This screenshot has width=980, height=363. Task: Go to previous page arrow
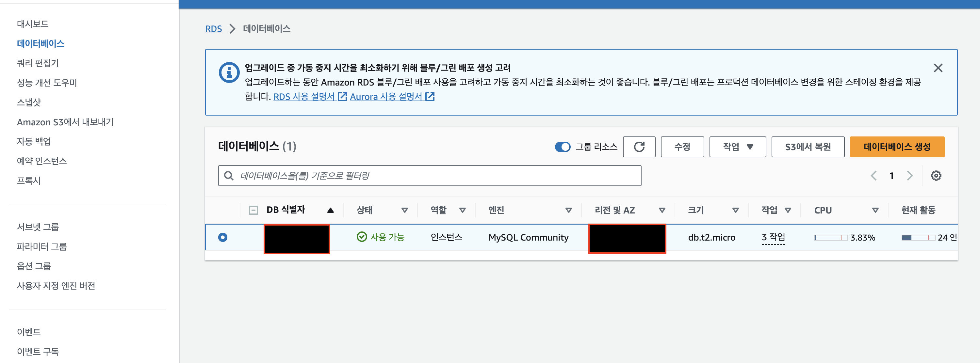[874, 176]
